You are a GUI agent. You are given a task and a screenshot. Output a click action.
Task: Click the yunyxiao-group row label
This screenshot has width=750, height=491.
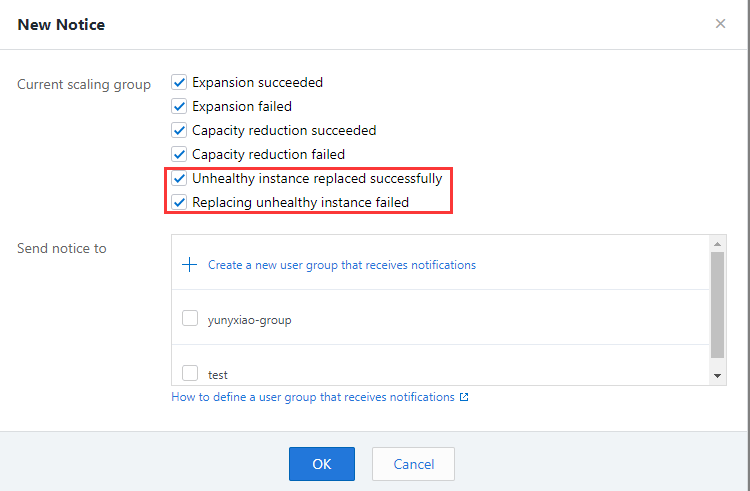pyautogui.click(x=249, y=320)
